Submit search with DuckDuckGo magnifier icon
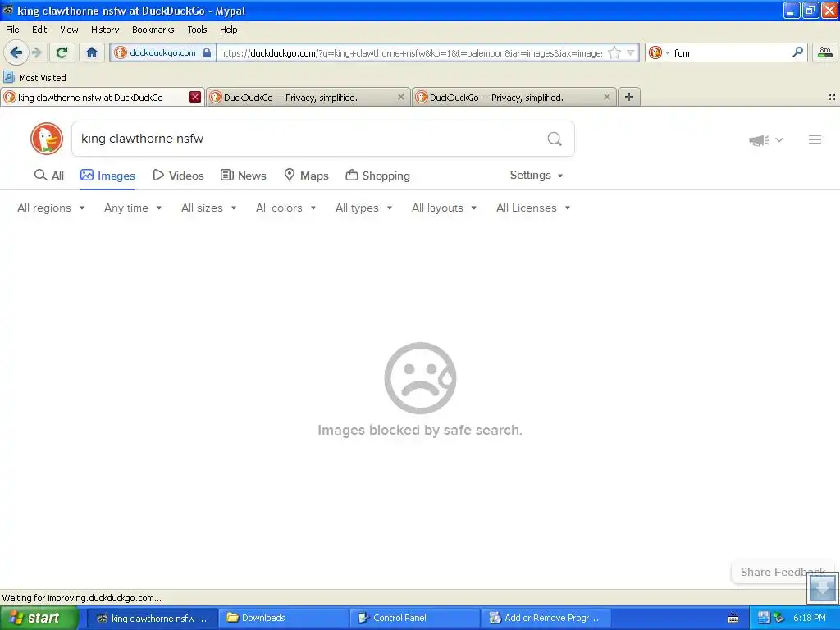The image size is (840, 630). click(x=555, y=139)
